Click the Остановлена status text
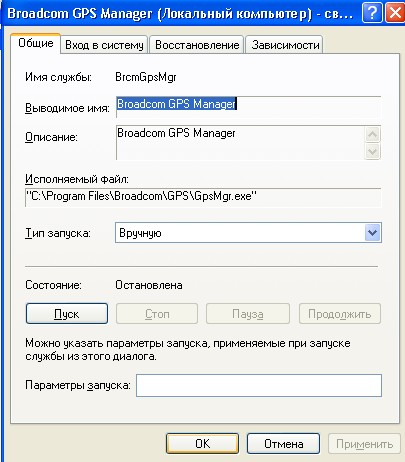This screenshot has height=462, width=405. (149, 285)
